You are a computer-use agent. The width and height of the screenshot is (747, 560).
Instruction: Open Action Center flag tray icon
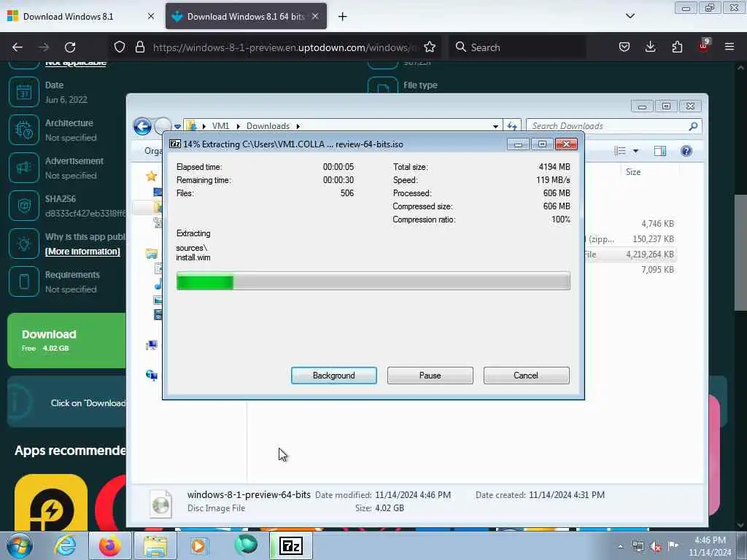[x=673, y=545]
